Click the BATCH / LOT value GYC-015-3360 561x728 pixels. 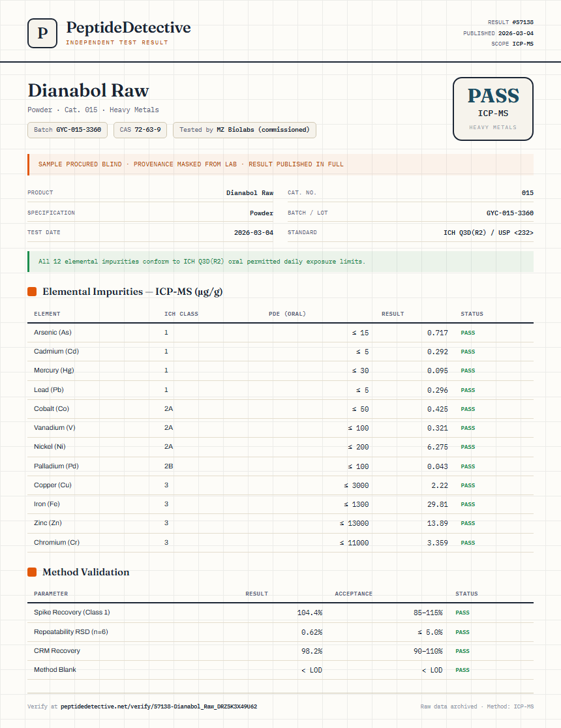point(510,213)
